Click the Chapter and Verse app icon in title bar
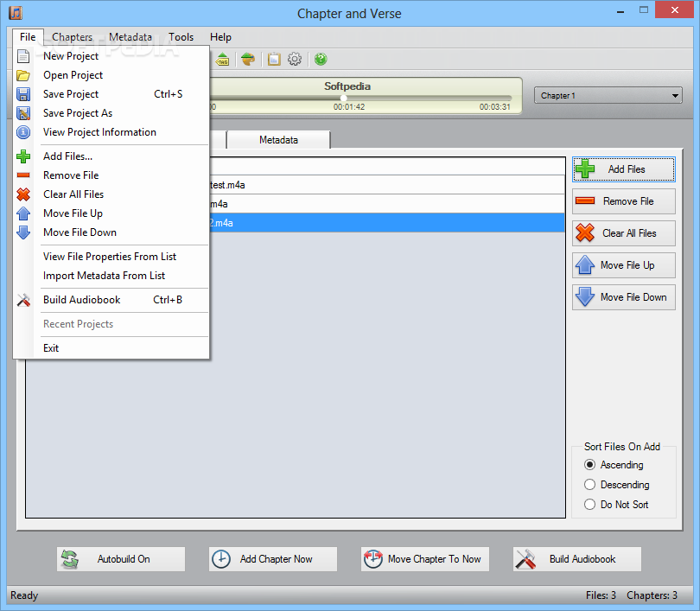The height and width of the screenshot is (611, 700). click(16, 12)
